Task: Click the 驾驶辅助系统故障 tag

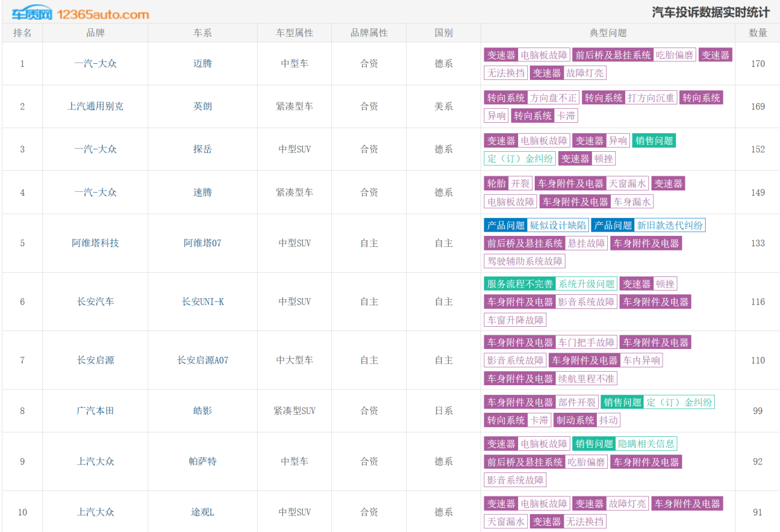Action: 524,261
